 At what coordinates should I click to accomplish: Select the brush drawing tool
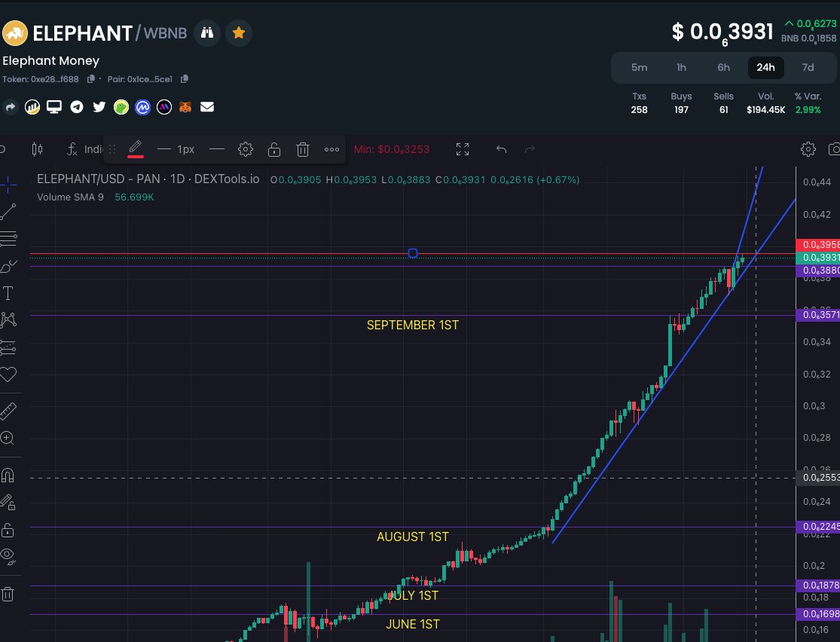pos(8,266)
